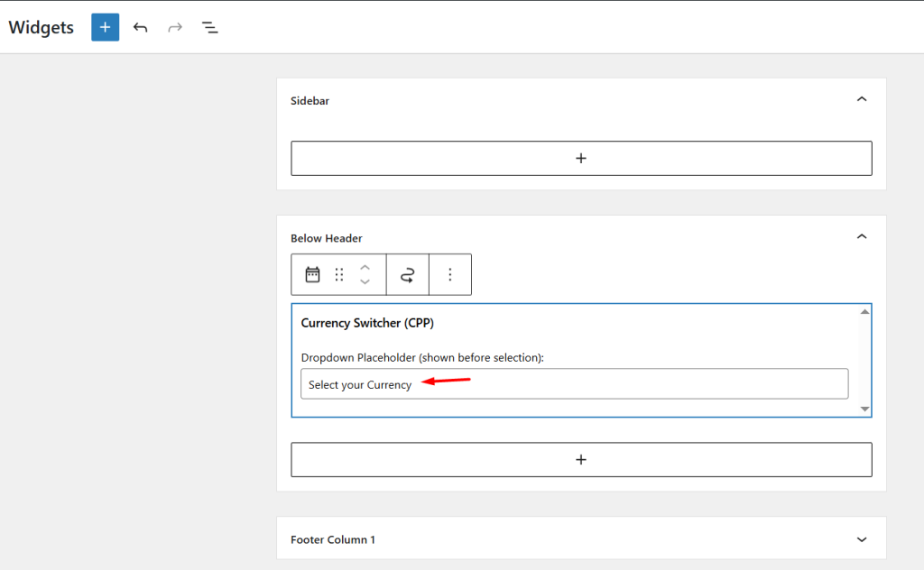
Task: Click the blue block inserter plus button
Action: (105, 27)
